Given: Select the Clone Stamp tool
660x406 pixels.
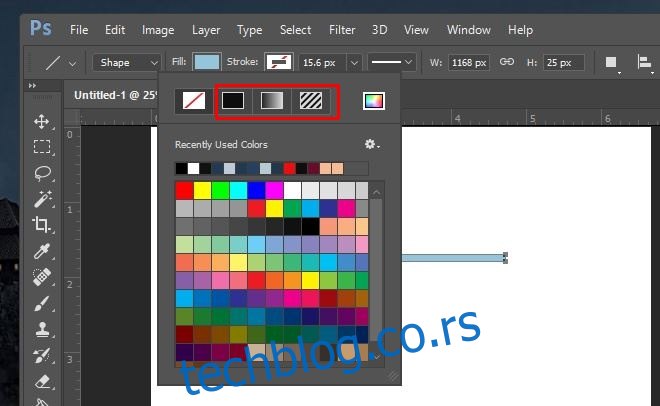Looking at the screenshot, I should click(42, 330).
